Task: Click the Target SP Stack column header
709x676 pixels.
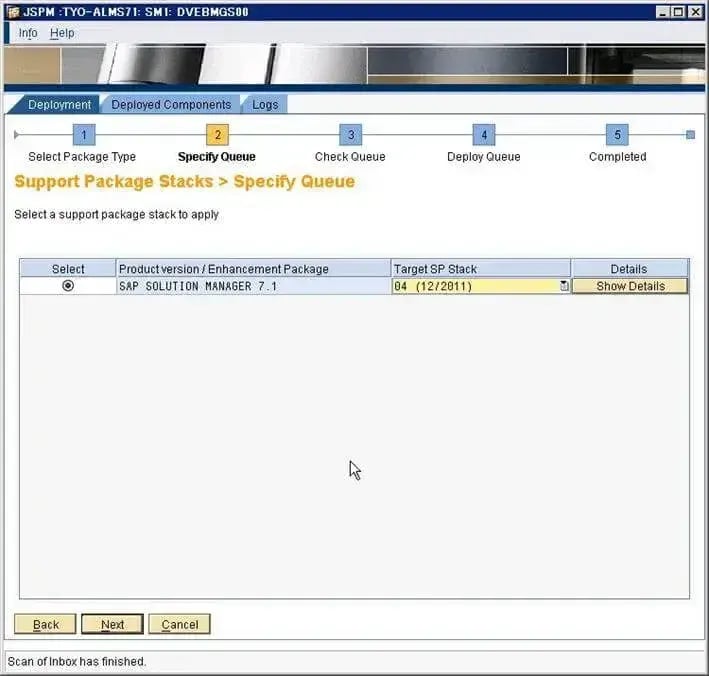Action: [481, 269]
